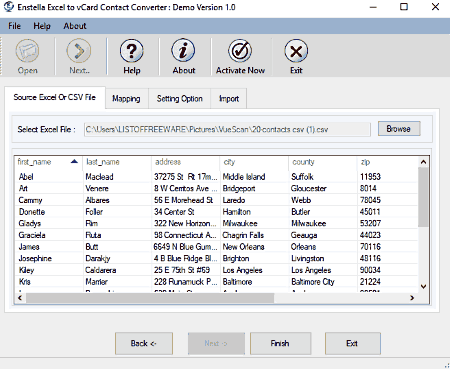Click the table's scroll down arrow

[423, 286]
